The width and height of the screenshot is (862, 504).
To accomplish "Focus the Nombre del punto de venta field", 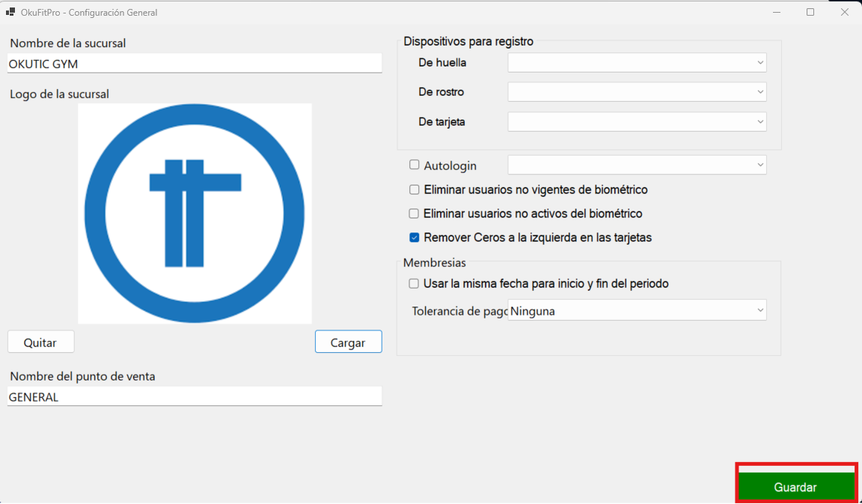I will 195,397.
